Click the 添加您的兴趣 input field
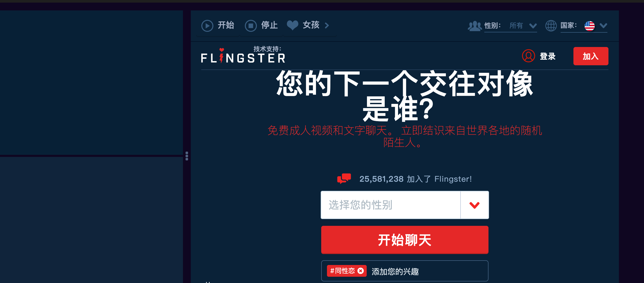The image size is (644, 283). tap(427, 271)
